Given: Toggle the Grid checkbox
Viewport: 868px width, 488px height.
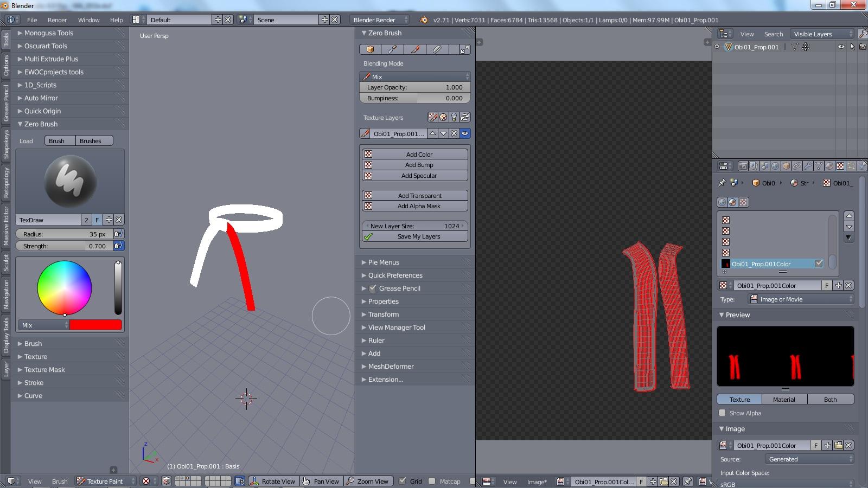Looking at the screenshot, I should click(402, 481).
